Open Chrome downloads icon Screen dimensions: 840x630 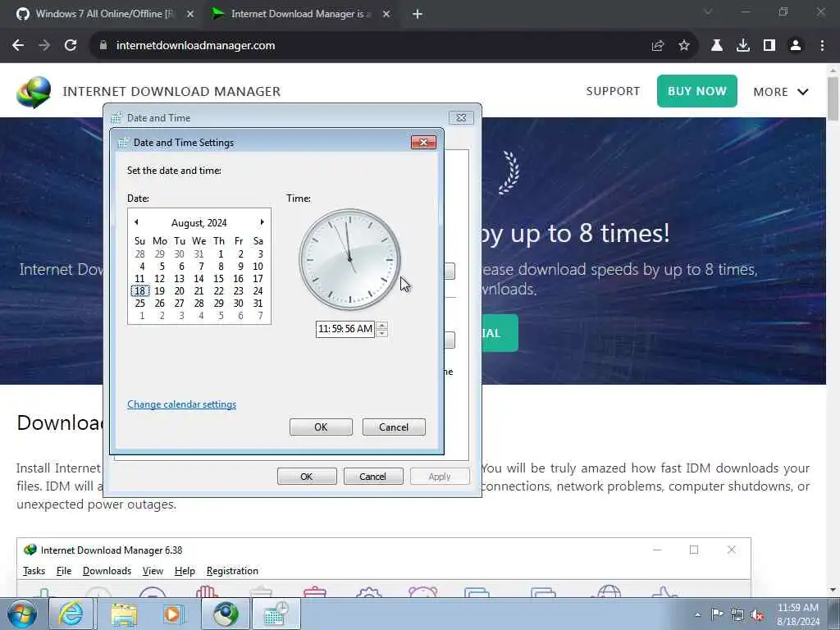tap(743, 46)
